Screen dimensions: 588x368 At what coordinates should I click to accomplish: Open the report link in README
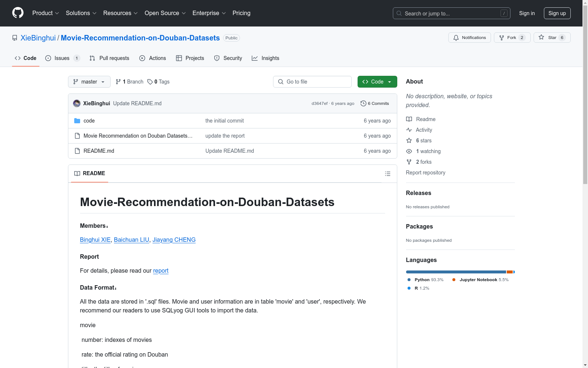pos(161,270)
